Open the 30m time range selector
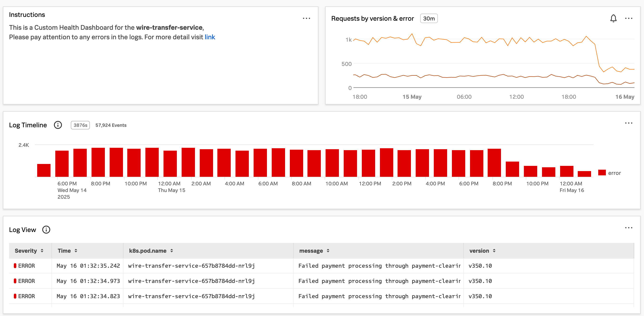Viewport: 644px width, 316px height. click(429, 18)
